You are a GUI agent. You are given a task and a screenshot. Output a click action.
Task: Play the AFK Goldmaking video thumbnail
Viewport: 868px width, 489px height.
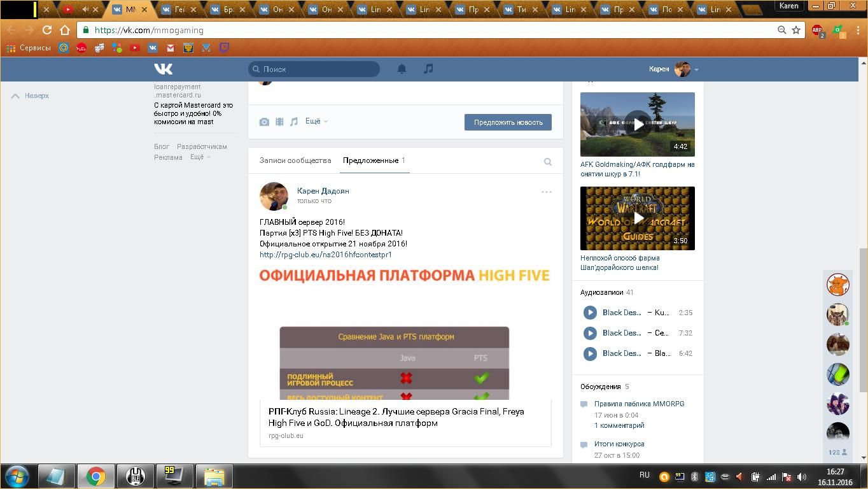pyautogui.click(x=638, y=124)
